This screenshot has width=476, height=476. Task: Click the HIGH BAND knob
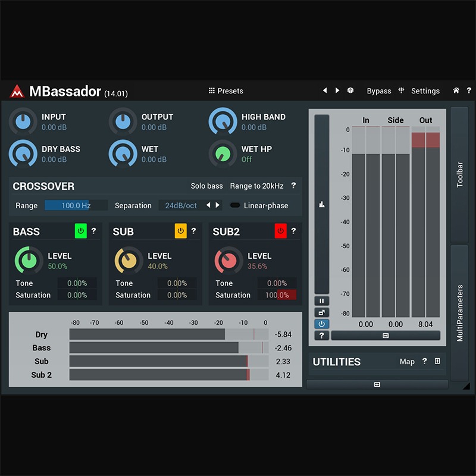click(x=223, y=122)
